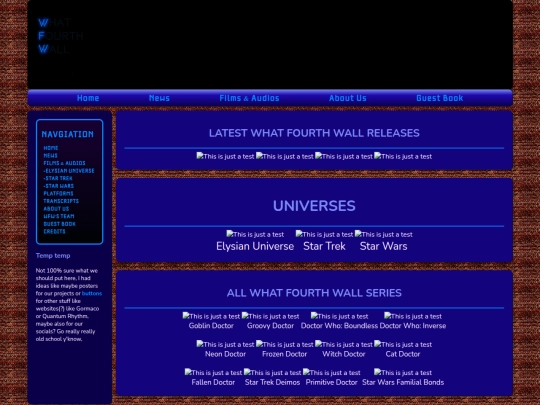540x405 pixels.
Task: Open WFW's Team sidebar link
Action: 59,216
